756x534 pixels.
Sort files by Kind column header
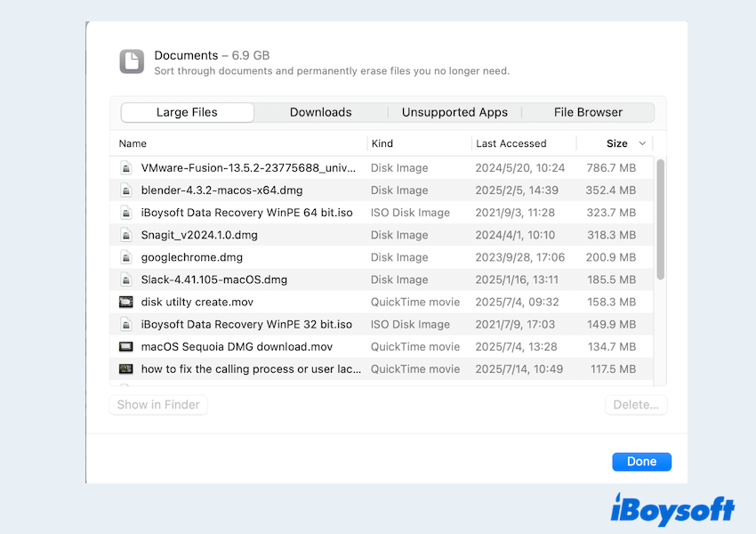click(x=382, y=143)
